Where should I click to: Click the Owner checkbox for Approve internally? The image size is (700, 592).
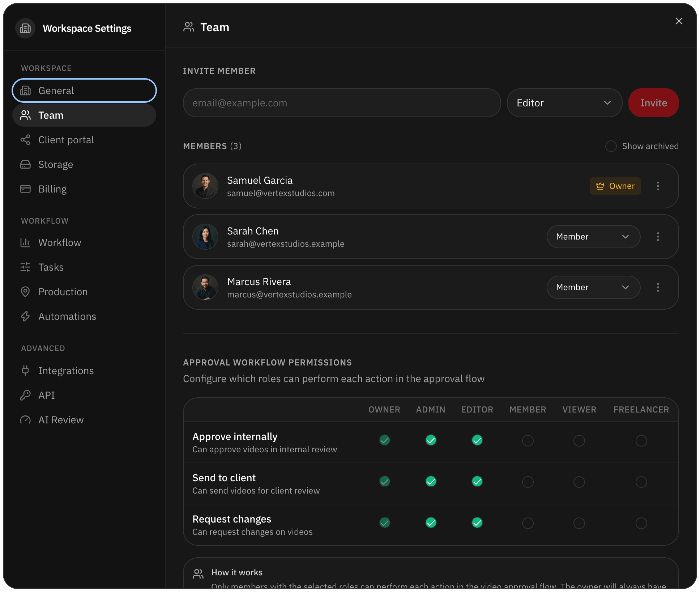coord(384,440)
